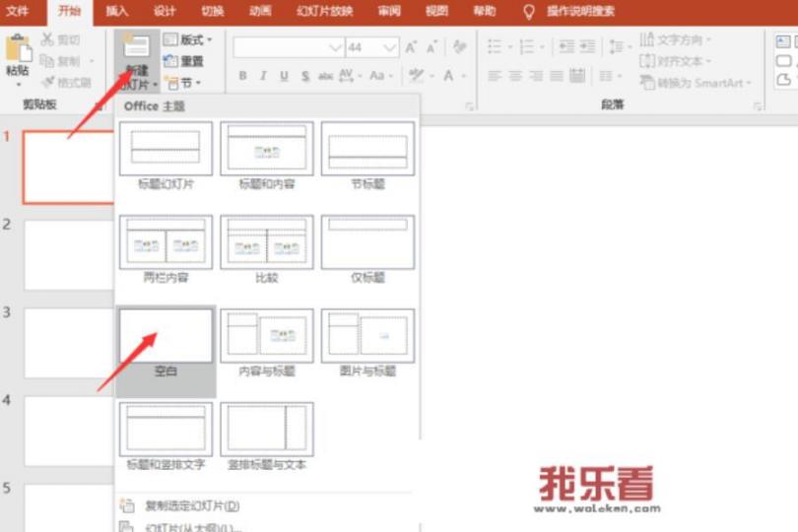The image size is (798, 532).
Task: Select the Two Content (两栏内容) layout
Action: coord(166,249)
